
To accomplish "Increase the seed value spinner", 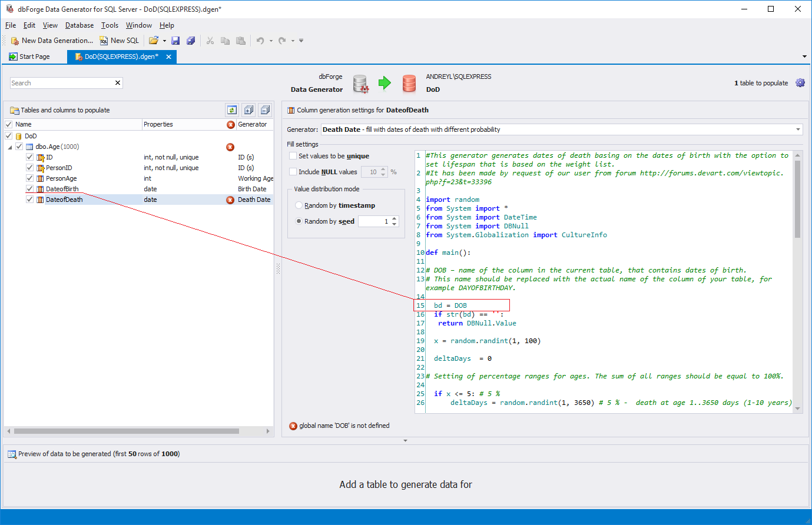I will pyautogui.click(x=395, y=219).
